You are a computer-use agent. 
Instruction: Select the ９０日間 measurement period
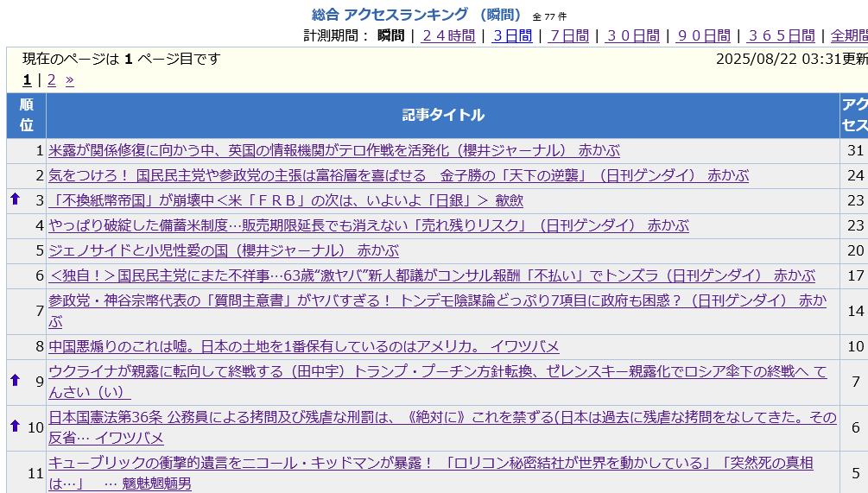[x=703, y=36]
